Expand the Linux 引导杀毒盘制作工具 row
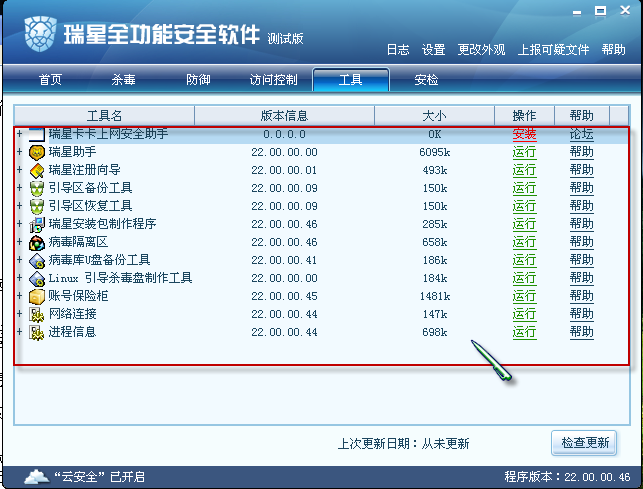Screen dimensions: 643x489 (19, 278)
